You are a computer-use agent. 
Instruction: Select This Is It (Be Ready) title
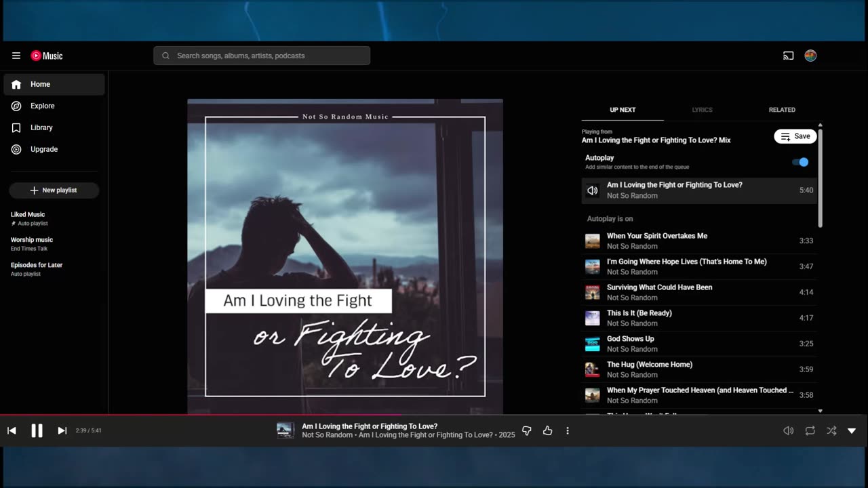(639, 313)
